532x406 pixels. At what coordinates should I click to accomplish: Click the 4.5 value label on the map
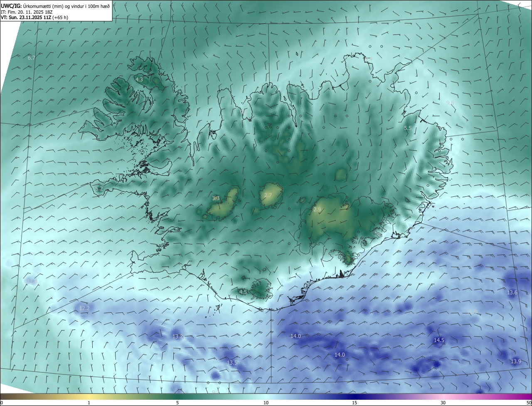[243, 292]
